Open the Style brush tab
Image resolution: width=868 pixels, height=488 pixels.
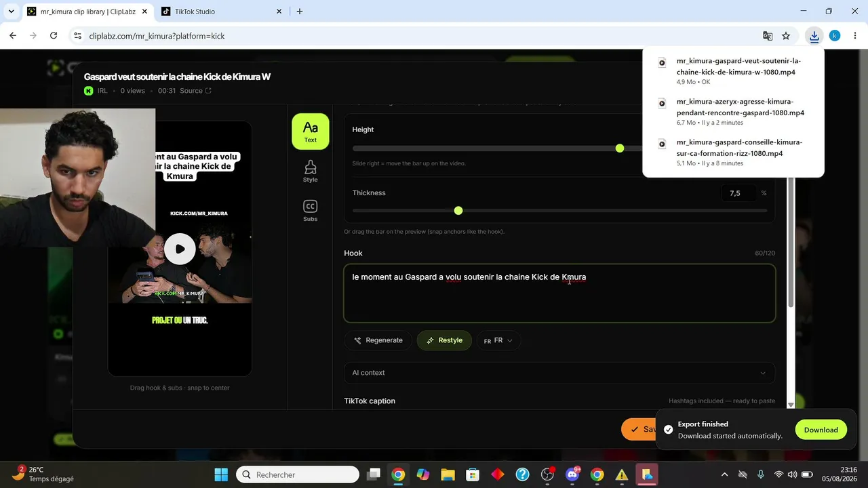pyautogui.click(x=311, y=171)
